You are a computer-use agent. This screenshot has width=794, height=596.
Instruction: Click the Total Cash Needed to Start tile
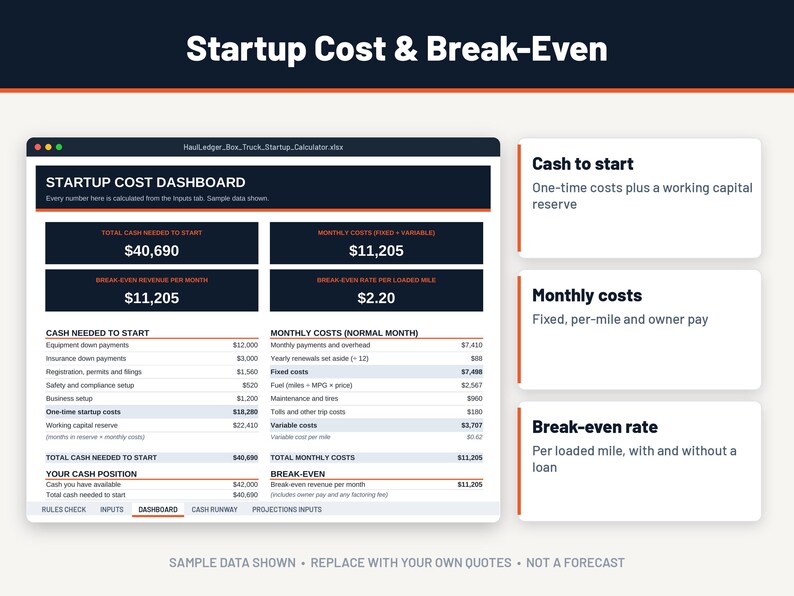(151, 243)
